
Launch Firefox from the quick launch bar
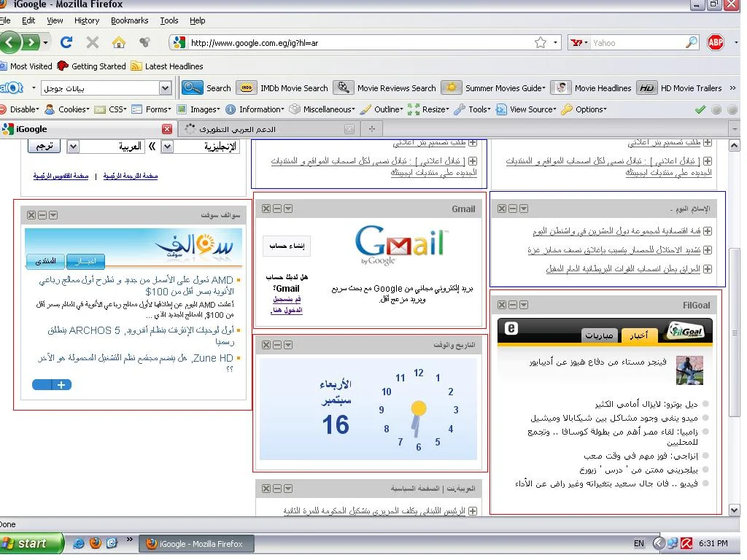95,543
